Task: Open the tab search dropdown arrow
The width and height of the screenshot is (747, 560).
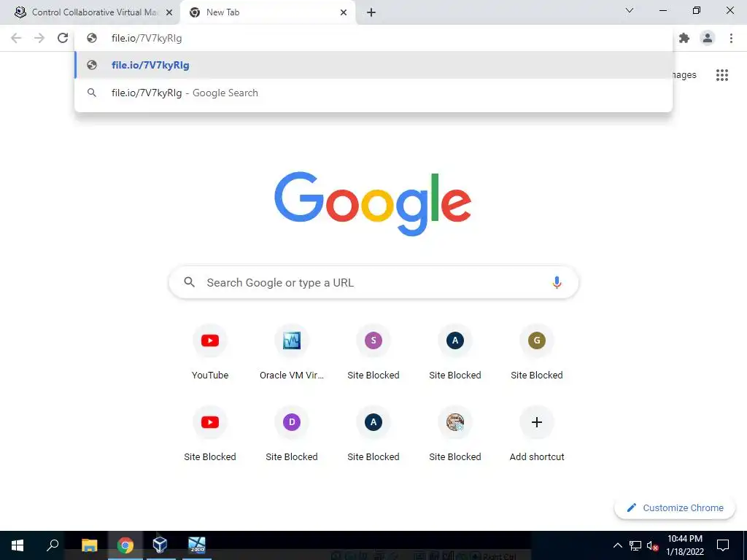Action: pos(630,10)
